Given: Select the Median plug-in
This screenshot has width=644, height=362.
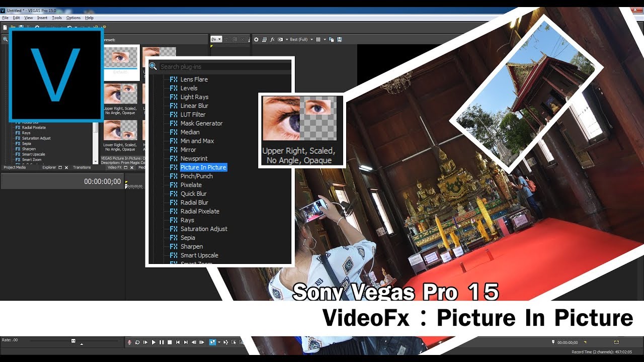Looking at the screenshot, I should [190, 132].
